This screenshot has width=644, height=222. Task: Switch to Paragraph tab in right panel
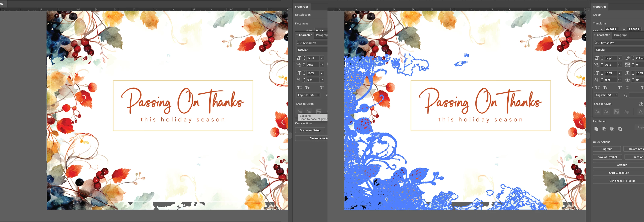(x=620, y=35)
